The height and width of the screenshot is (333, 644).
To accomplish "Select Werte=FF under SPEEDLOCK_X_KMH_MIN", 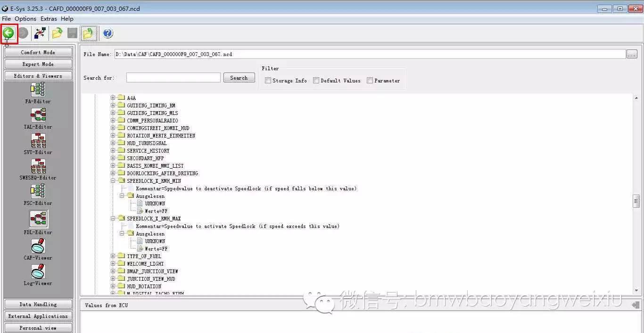I will coord(157,211).
